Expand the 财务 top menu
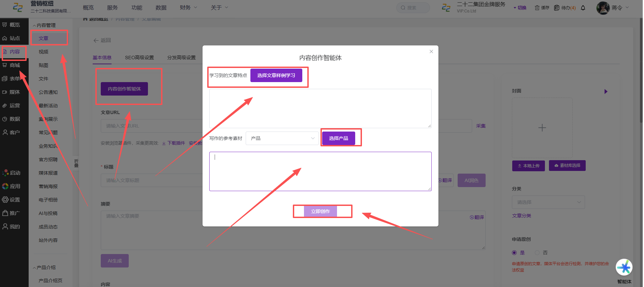The image size is (644, 287). [188, 7]
